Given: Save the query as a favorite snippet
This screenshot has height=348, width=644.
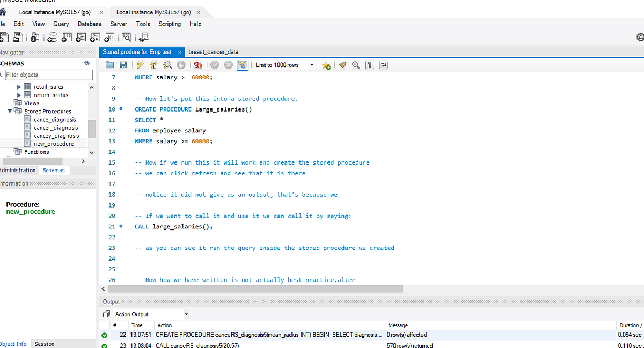Looking at the screenshot, I should [326, 65].
